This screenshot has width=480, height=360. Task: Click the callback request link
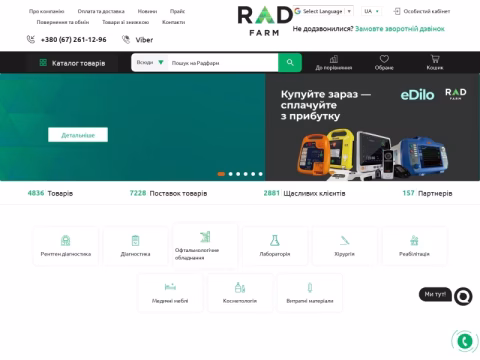coord(400,29)
